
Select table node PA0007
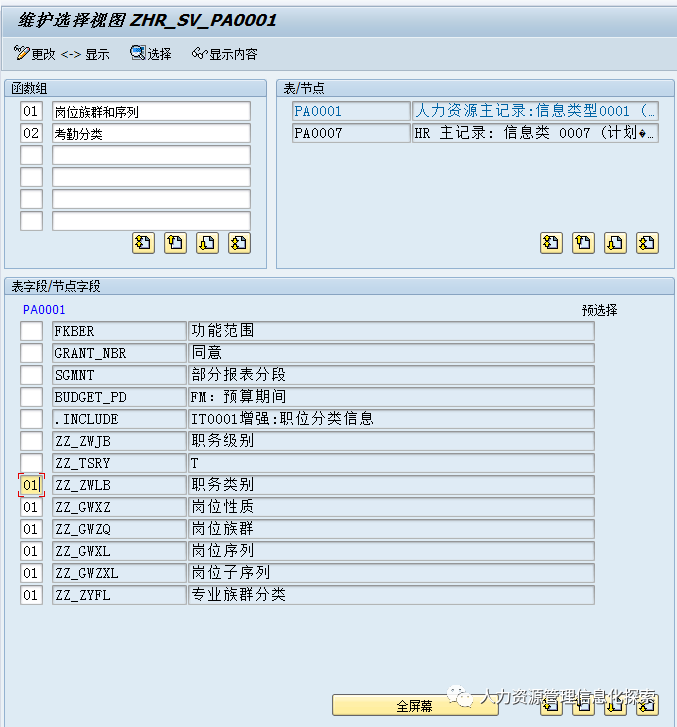pyautogui.click(x=351, y=133)
